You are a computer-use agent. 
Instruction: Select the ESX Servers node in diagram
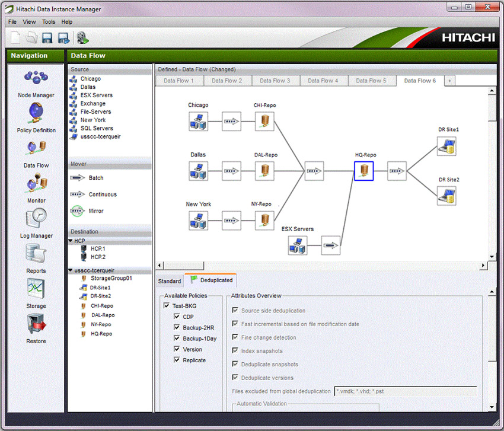[298, 245]
